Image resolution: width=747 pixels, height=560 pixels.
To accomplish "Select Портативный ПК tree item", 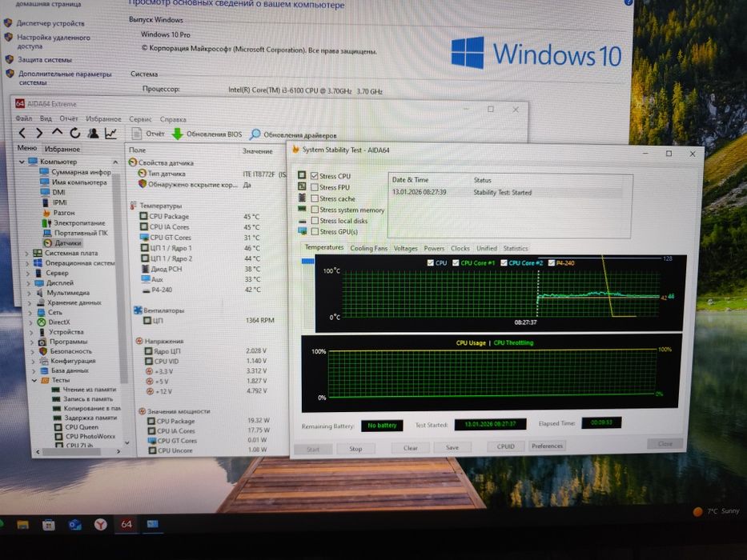I will tap(75, 233).
